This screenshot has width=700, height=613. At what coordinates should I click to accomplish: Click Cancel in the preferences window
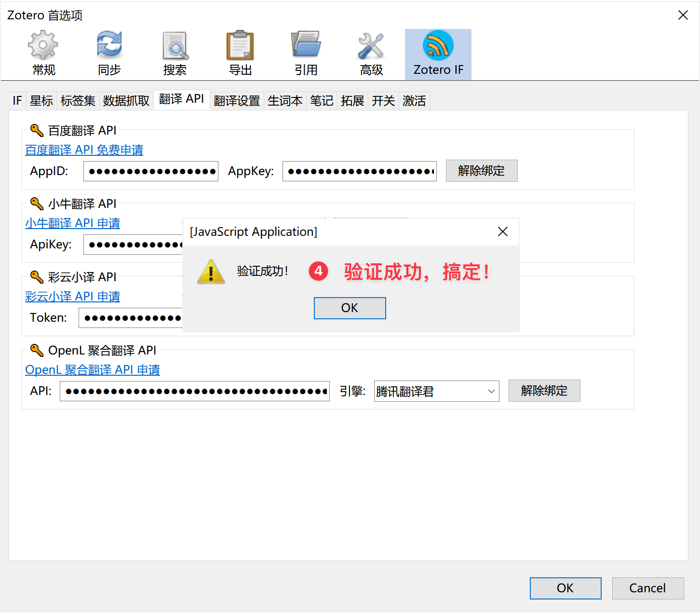pos(648,588)
